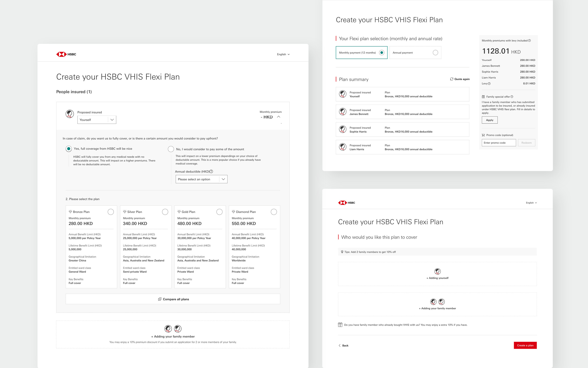Click the help icon after Family special offer
588x368 pixels.
point(512,97)
